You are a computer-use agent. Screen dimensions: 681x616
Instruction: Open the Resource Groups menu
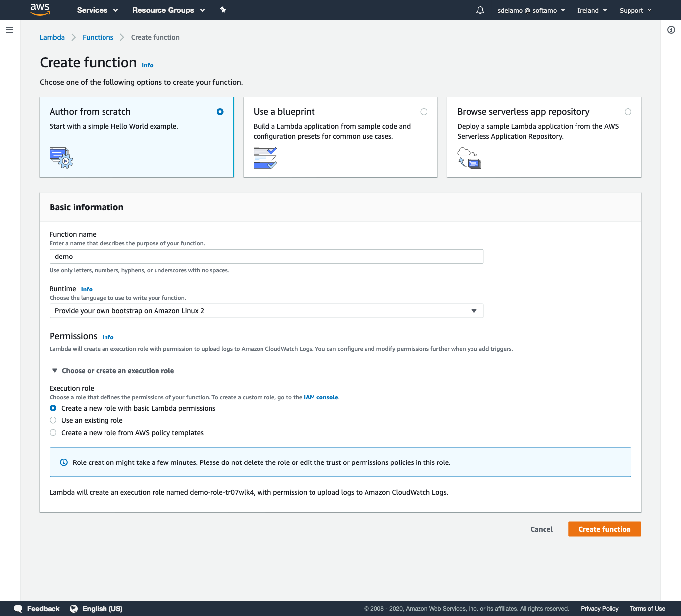click(x=168, y=10)
